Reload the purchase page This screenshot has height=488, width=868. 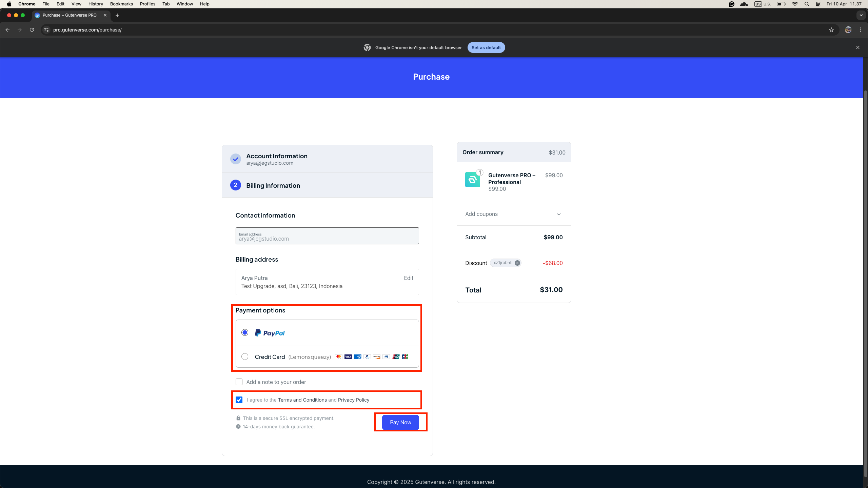click(x=32, y=30)
